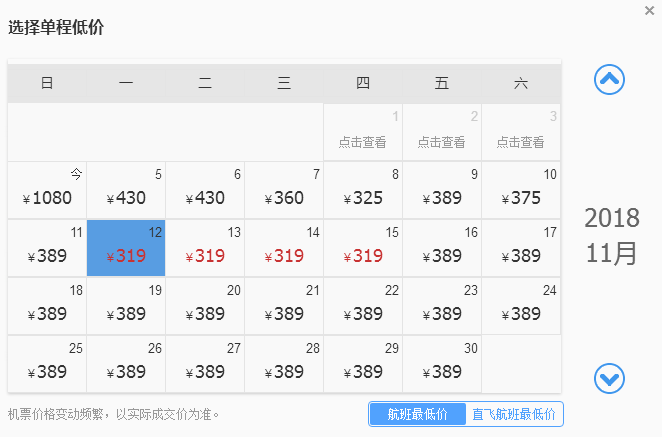Click the 2018 year label

(x=612, y=218)
